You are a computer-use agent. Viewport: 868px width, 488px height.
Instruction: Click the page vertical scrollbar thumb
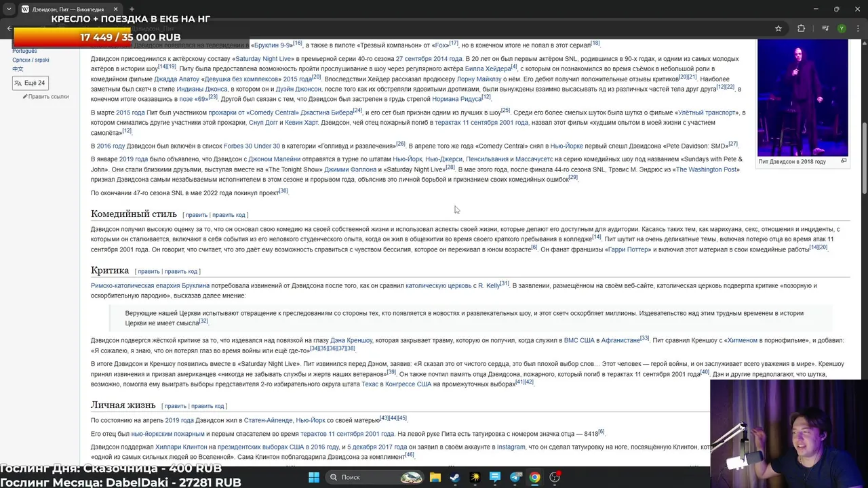(x=864, y=158)
